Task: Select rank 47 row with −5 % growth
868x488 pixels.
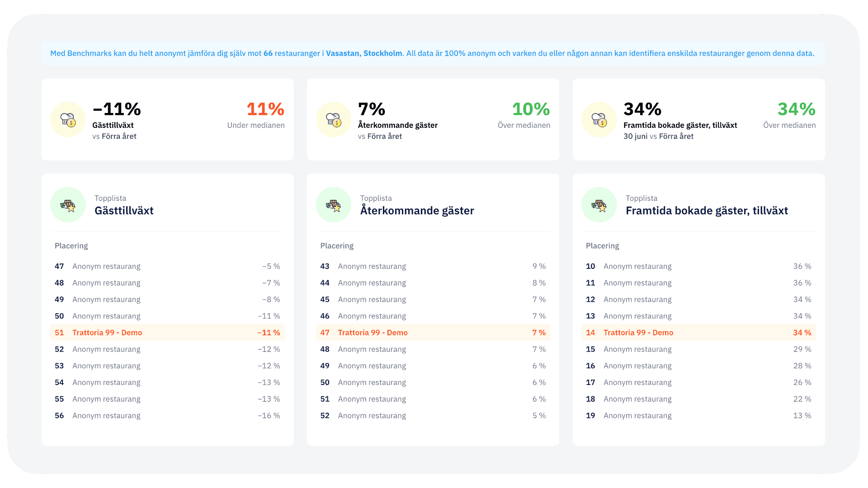Action: pyautogui.click(x=167, y=266)
